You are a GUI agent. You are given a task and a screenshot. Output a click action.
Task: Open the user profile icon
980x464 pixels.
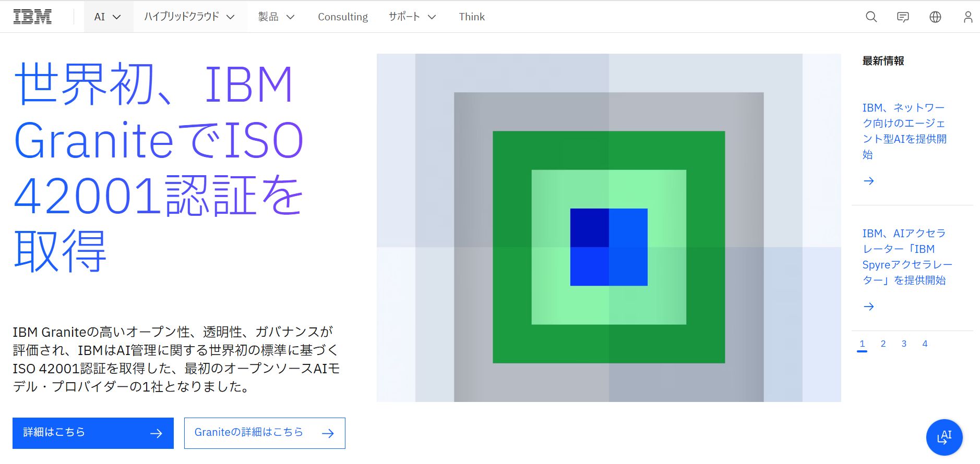pos(967,17)
